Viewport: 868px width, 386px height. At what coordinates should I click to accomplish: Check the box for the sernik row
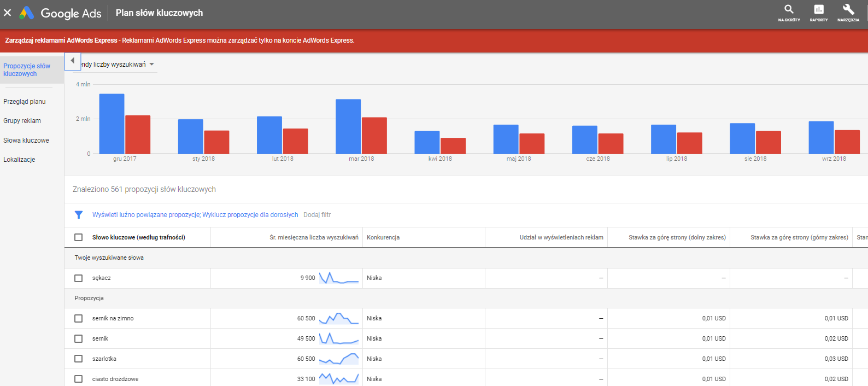79,338
